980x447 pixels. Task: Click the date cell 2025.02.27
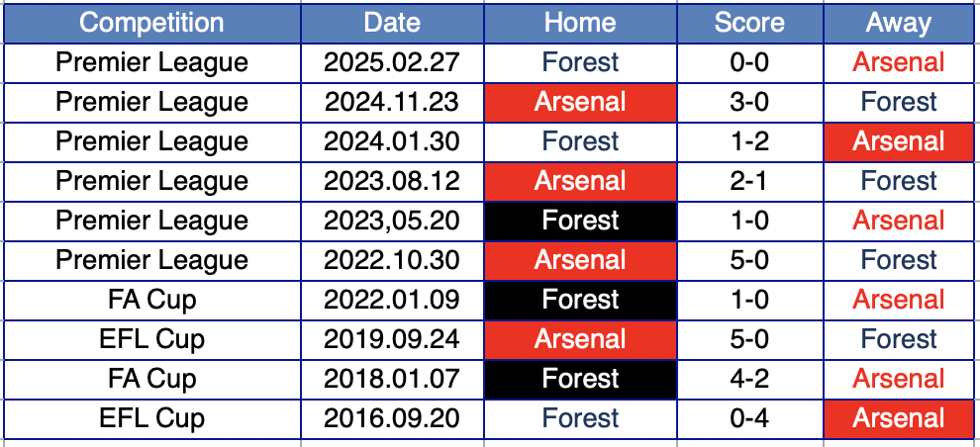tap(392, 62)
